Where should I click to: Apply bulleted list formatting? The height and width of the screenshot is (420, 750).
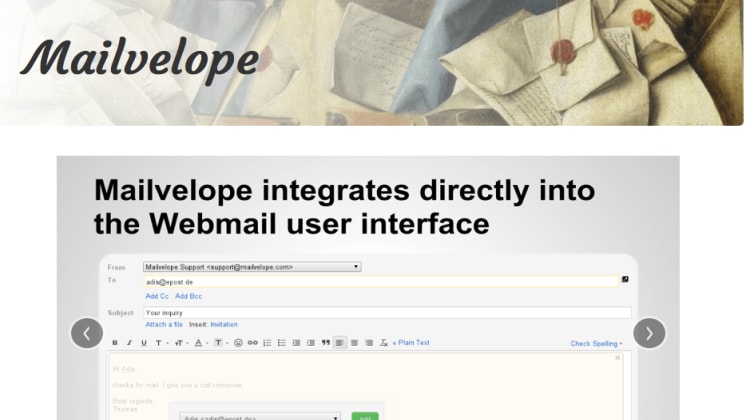[x=281, y=343]
